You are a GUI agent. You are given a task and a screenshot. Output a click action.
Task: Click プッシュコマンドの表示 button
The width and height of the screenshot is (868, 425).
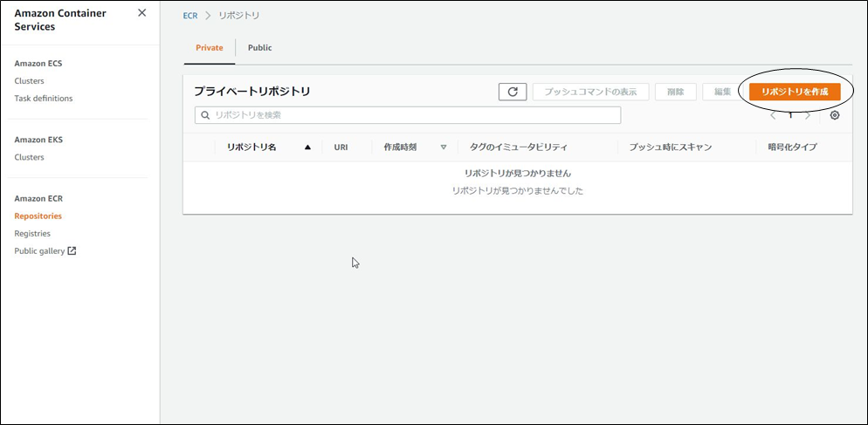(590, 92)
